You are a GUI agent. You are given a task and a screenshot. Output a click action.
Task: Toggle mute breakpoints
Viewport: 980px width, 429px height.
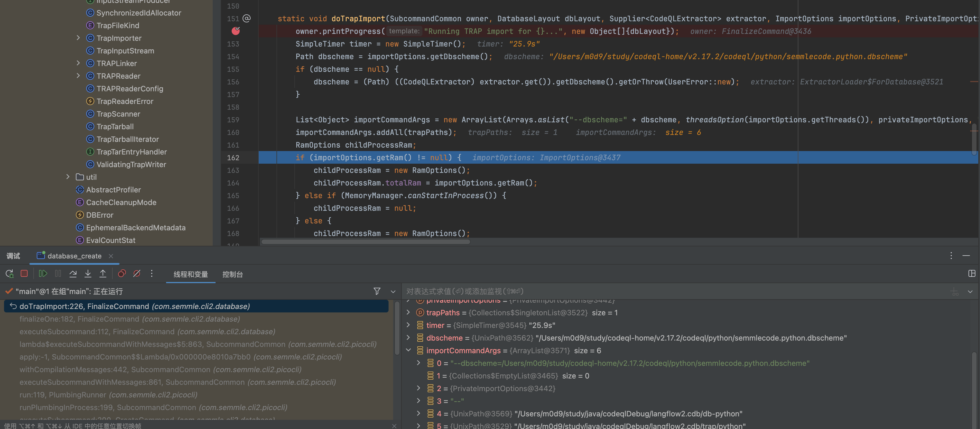pyautogui.click(x=137, y=274)
